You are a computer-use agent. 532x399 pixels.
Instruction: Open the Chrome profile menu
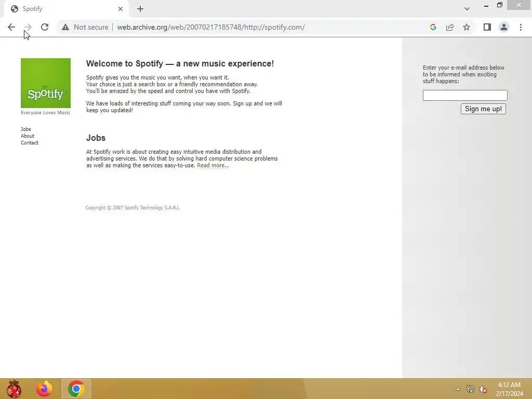click(x=504, y=27)
